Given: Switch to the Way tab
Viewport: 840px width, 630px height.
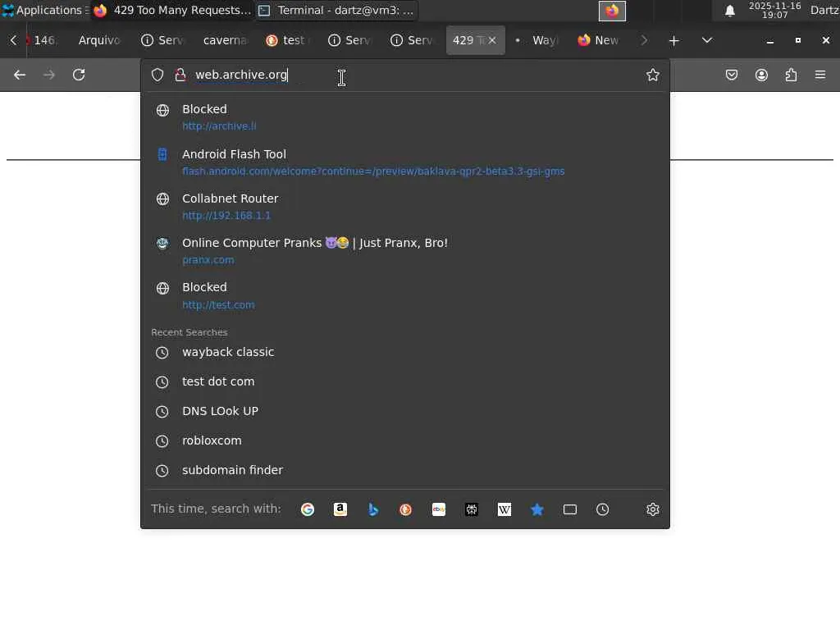Looking at the screenshot, I should point(538,40).
